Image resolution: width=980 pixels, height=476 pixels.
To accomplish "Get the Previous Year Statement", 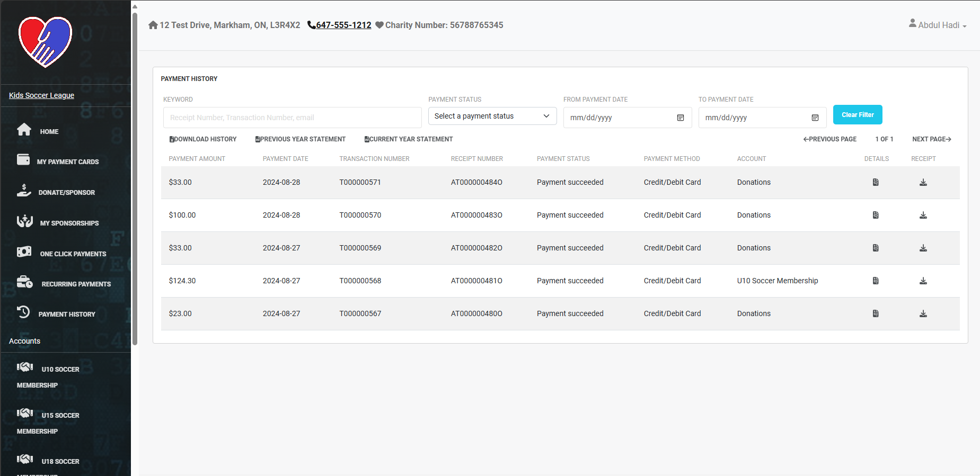I will point(301,139).
